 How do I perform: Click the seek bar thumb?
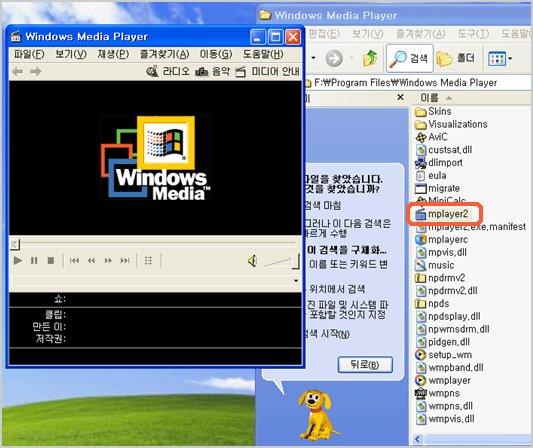click(15, 244)
